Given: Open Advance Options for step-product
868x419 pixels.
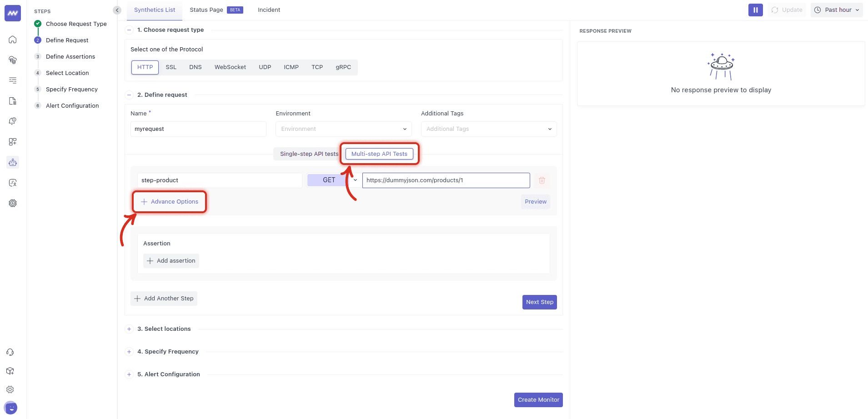Looking at the screenshot, I should (x=169, y=201).
